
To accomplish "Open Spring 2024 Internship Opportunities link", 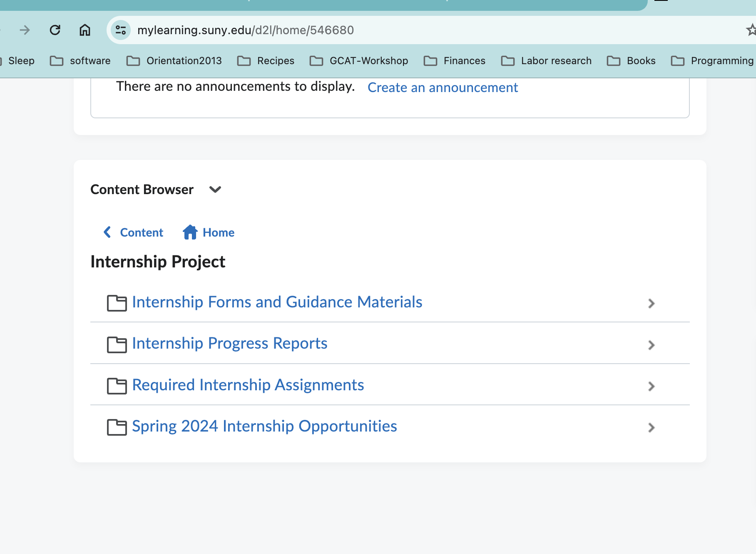I will (x=264, y=426).
